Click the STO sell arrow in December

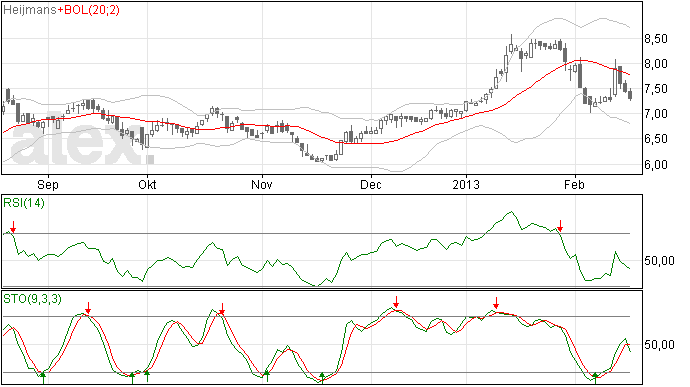tap(396, 302)
